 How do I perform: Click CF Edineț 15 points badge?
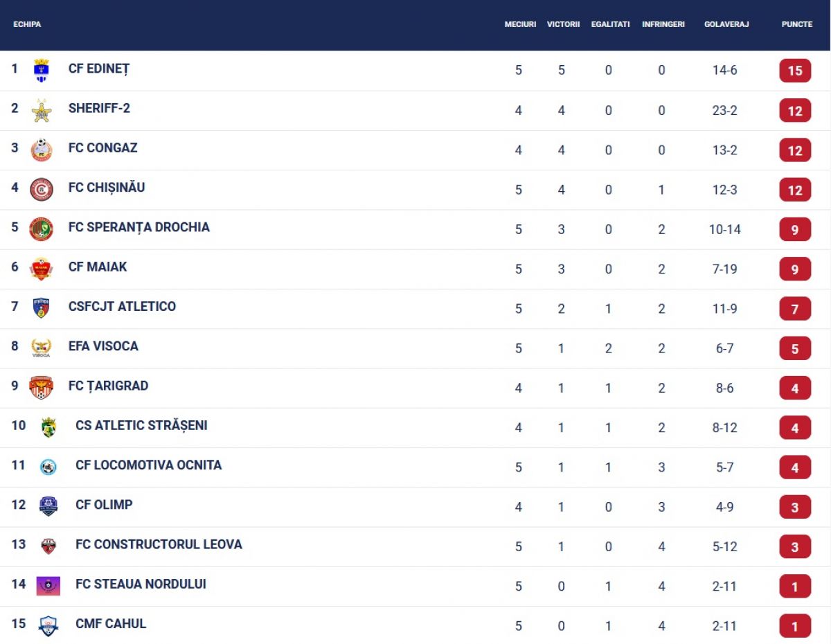tap(795, 71)
